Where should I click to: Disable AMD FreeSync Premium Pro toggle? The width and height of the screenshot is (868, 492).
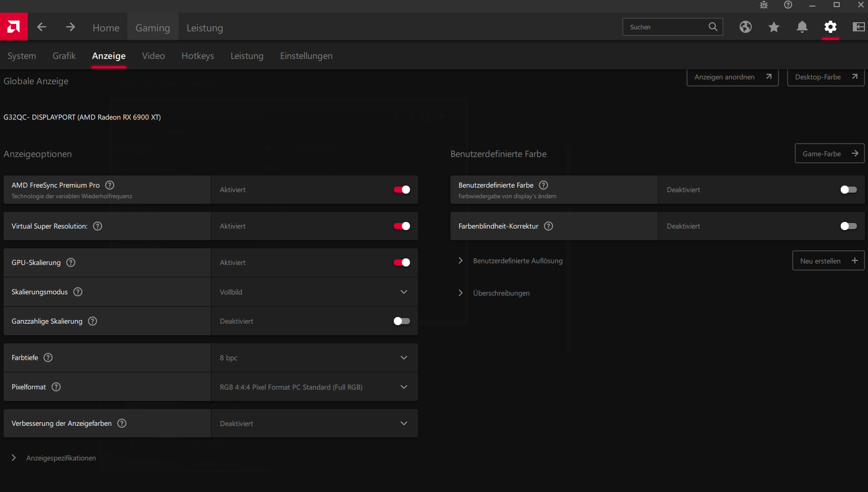pos(402,190)
